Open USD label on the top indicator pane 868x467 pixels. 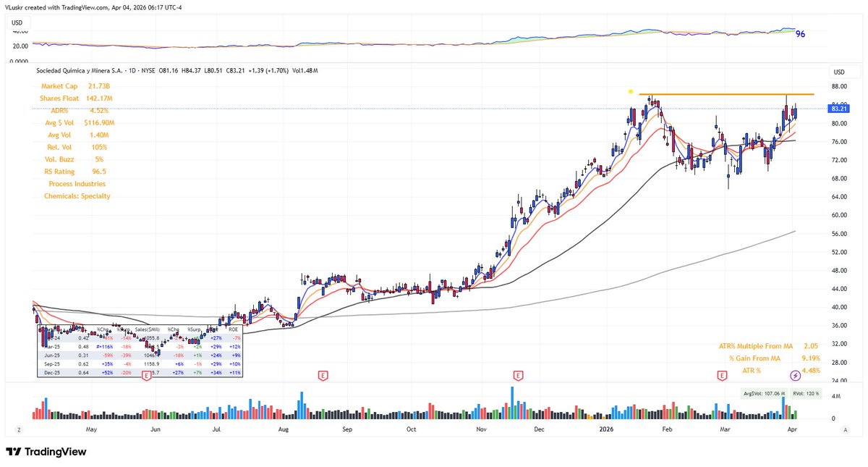(x=19, y=22)
